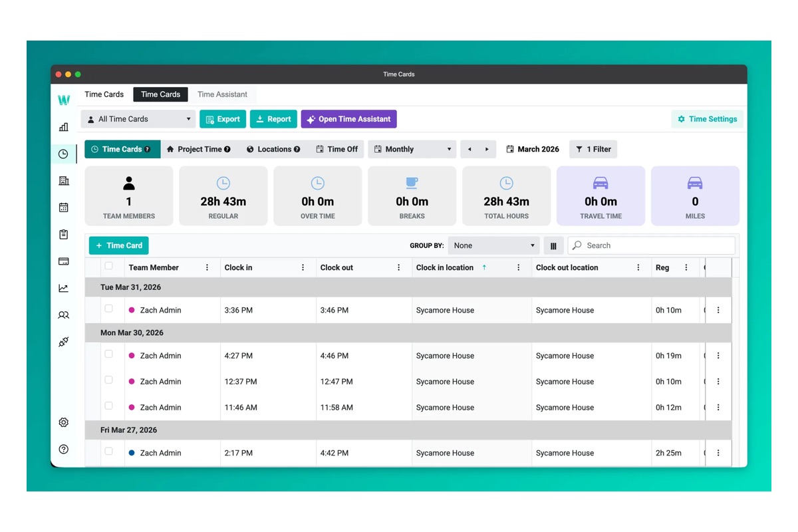
Task: Check the 3:36 PM row checkbox
Action: (x=109, y=309)
